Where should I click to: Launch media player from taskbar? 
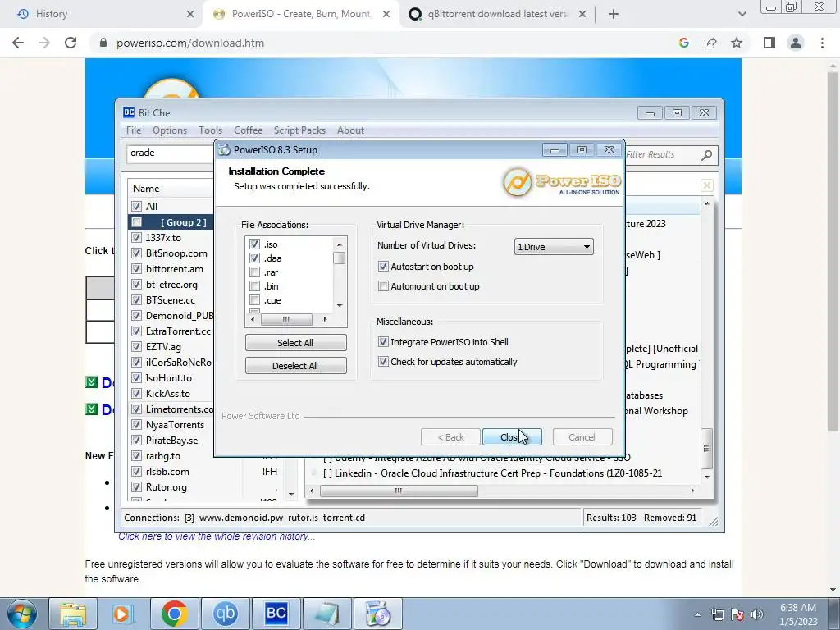122,614
